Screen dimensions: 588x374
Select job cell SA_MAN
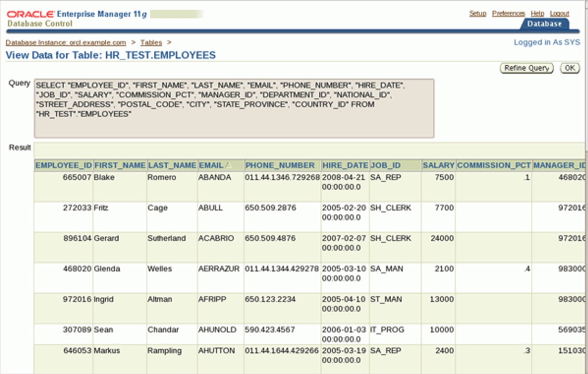tap(386, 269)
